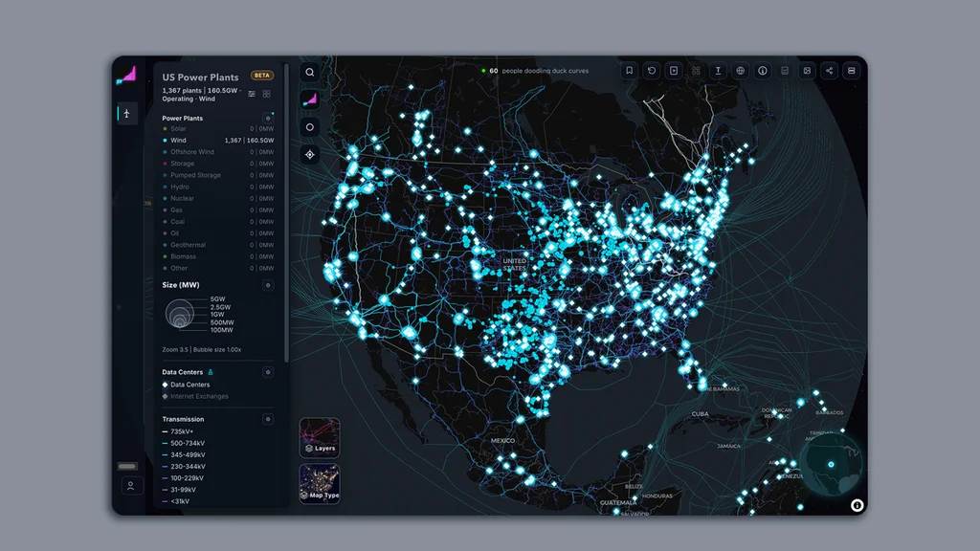The width and height of the screenshot is (980, 551).
Task: Click the reset/undo arrow icon
Action: [651, 71]
